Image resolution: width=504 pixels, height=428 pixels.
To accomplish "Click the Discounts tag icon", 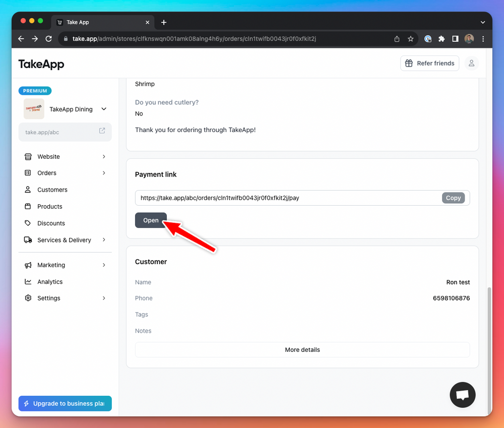I will click(28, 223).
